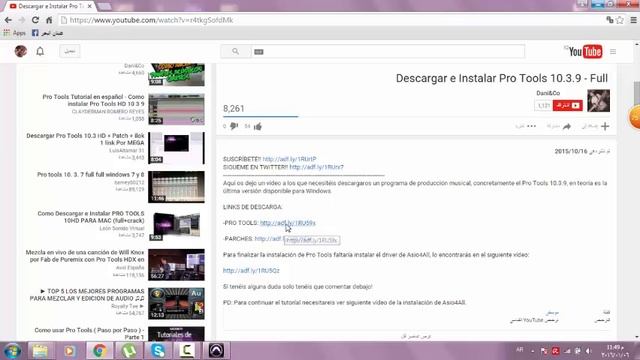Open the on-screen keyboard icon in search box
Screen dimensions: 640x360
tap(259, 52)
